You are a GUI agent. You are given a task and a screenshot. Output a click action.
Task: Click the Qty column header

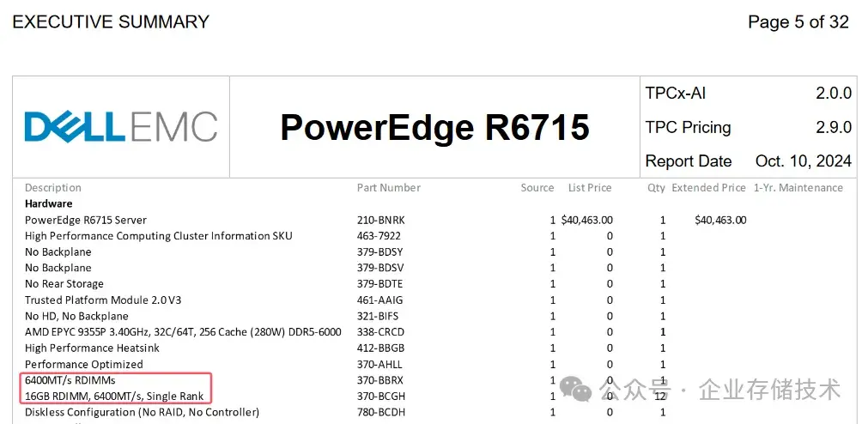click(657, 188)
